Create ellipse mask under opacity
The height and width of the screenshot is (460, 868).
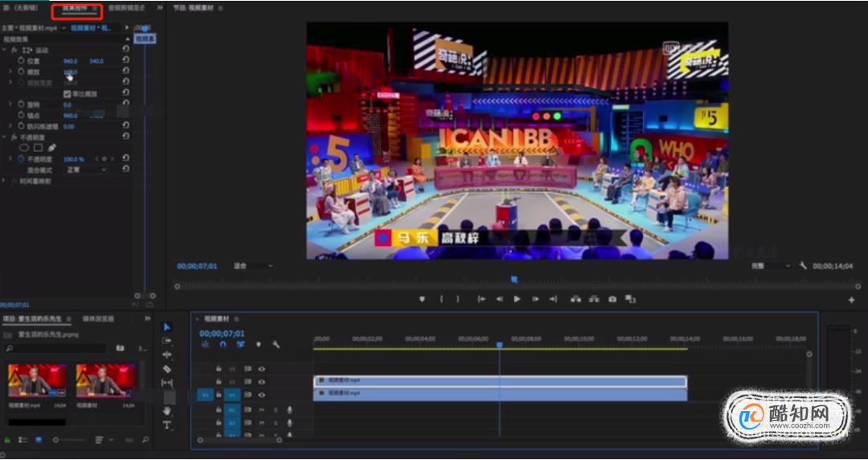tap(24, 148)
